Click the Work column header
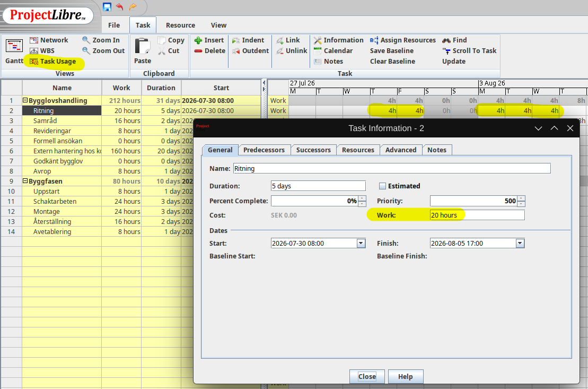 point(121,88)
